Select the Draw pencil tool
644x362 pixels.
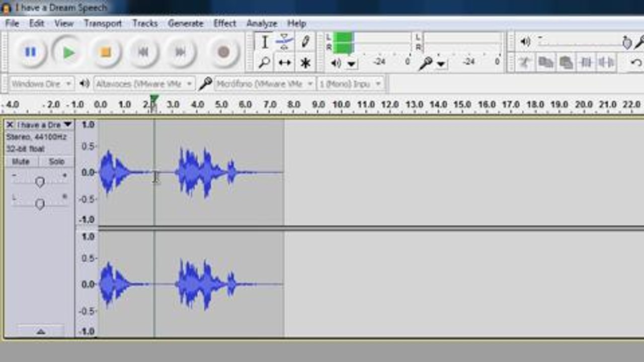[x=305, y=42]
